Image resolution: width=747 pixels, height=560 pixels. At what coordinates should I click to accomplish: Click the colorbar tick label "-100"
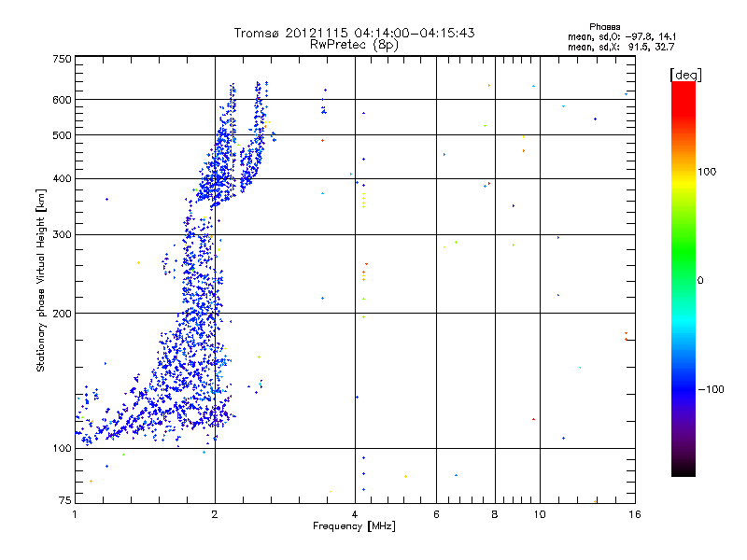coord(711,389)
